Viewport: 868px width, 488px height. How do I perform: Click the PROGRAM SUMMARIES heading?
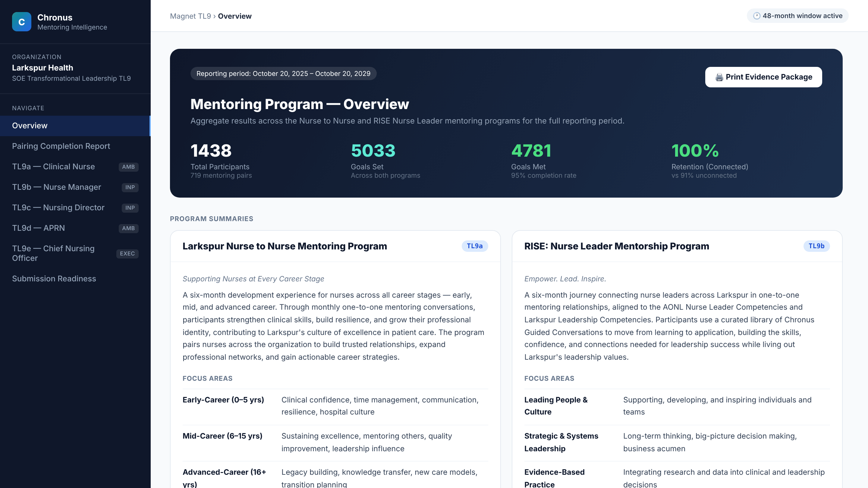211,219
